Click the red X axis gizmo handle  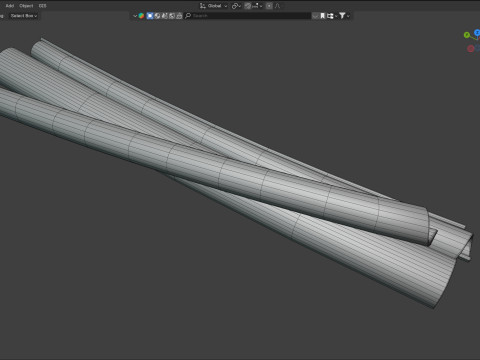pos(471,49)
